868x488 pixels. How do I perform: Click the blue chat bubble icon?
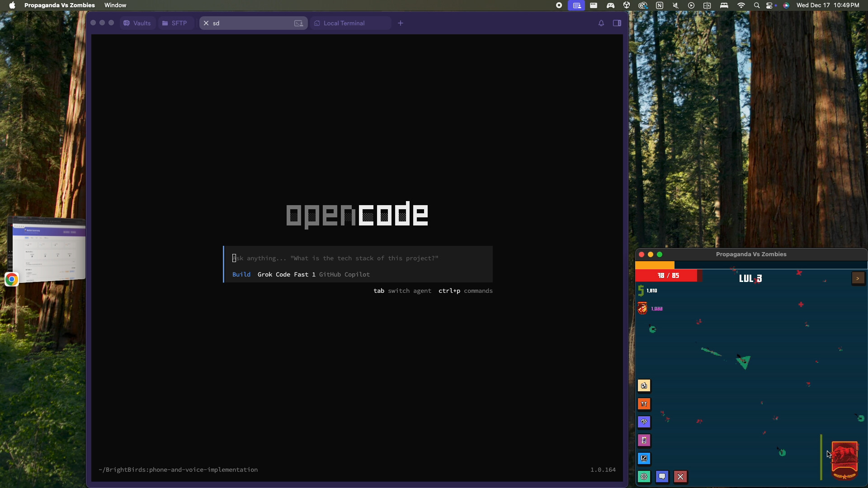pyautogui.click(x=662, y=477)
